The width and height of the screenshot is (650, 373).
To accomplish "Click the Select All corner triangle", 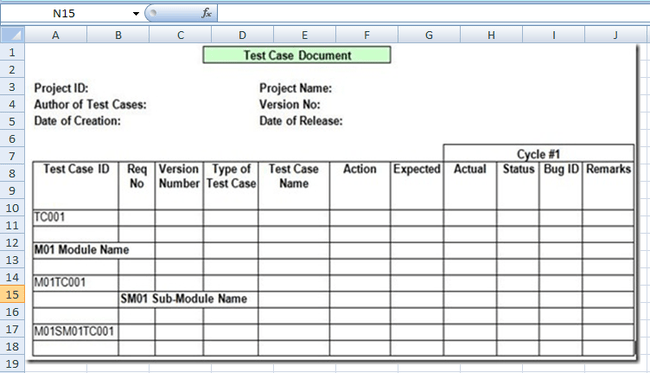I will pos(12,35).
